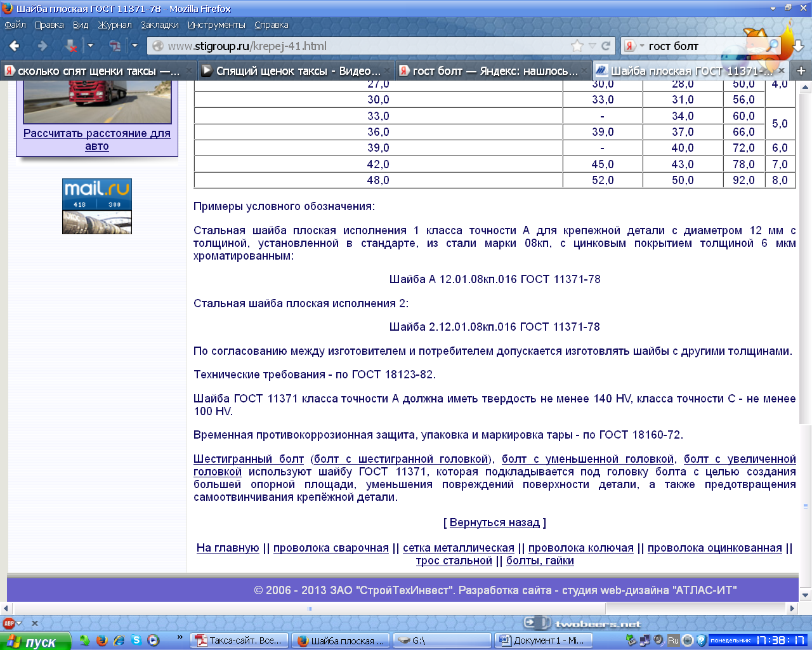Reload the page with the refresh icon
This screenshot has height=650, width=812.
(606, 46)
